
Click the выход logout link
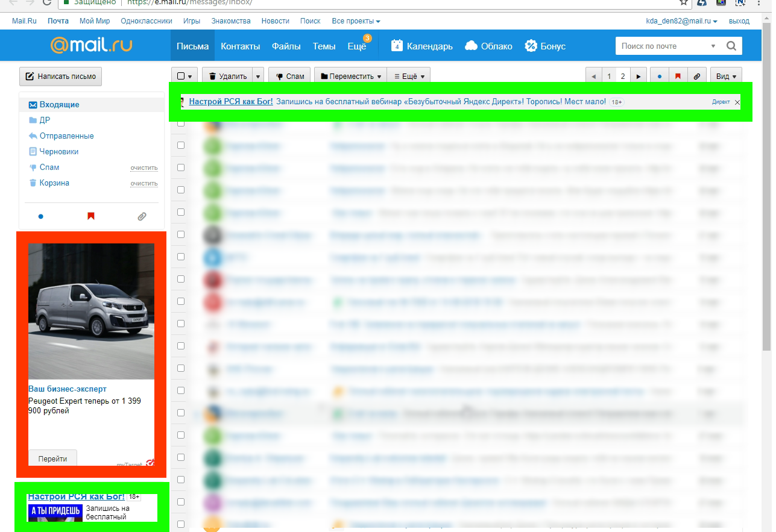pos(739,21)
